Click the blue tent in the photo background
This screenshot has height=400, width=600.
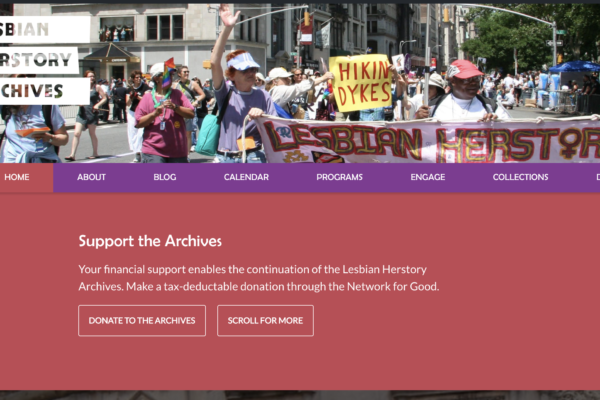574,67
